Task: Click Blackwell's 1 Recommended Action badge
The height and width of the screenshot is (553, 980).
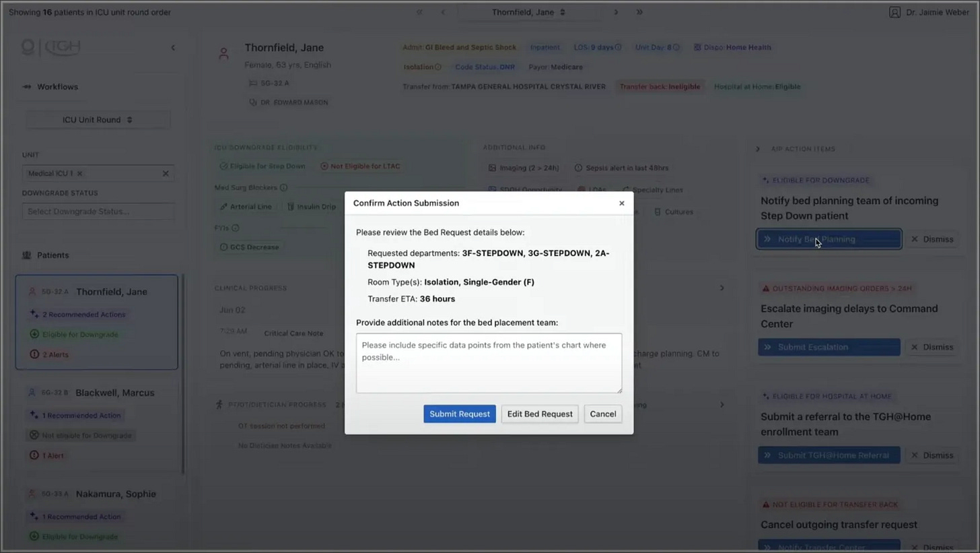Action: (75, 416)
